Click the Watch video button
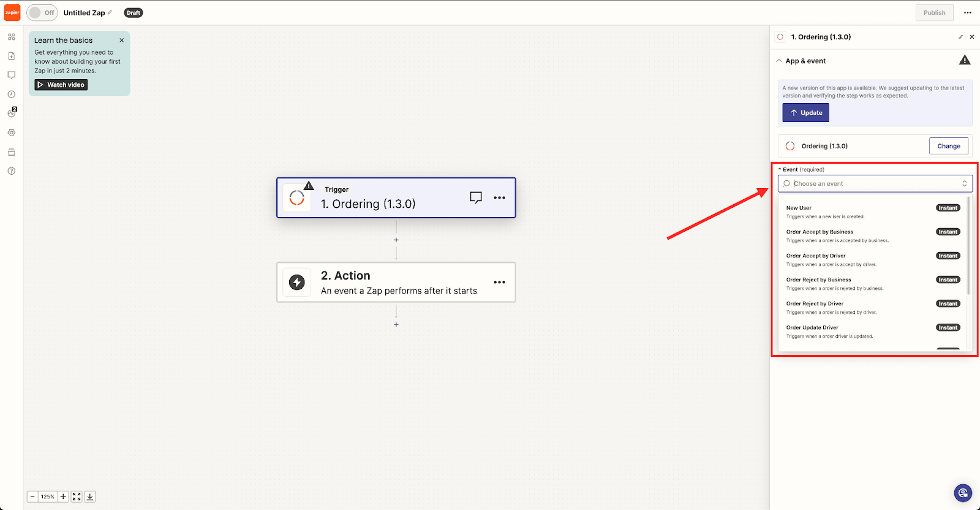980x510 pixels. pyautogui.click(x=61, y=85)
